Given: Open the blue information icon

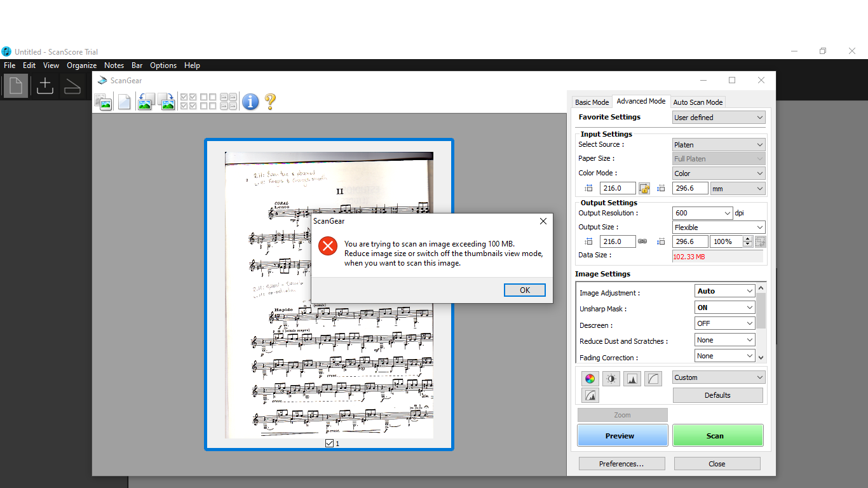Looking at the screenshot, I should coord(250,102).
